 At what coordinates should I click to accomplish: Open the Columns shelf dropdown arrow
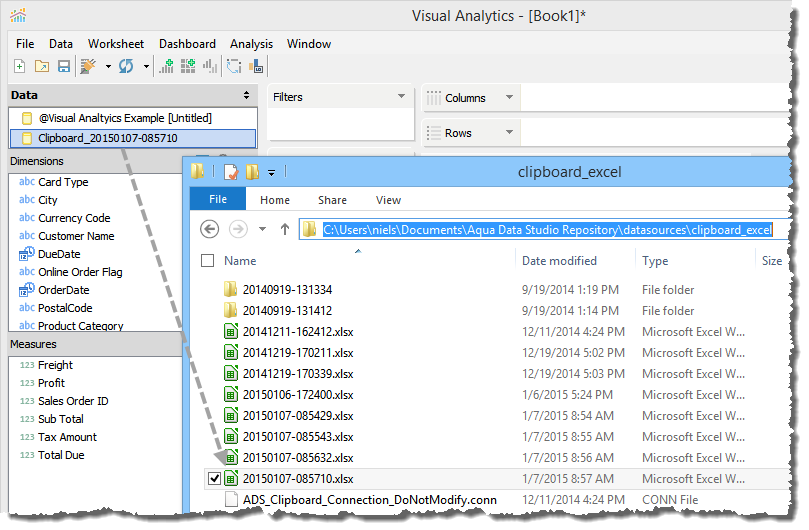point(509,97)
